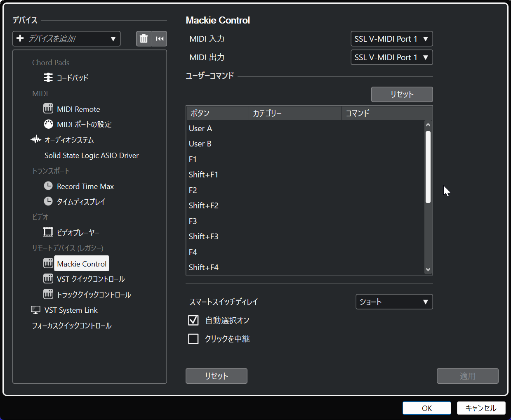Select the F1 row

point(305,159)
